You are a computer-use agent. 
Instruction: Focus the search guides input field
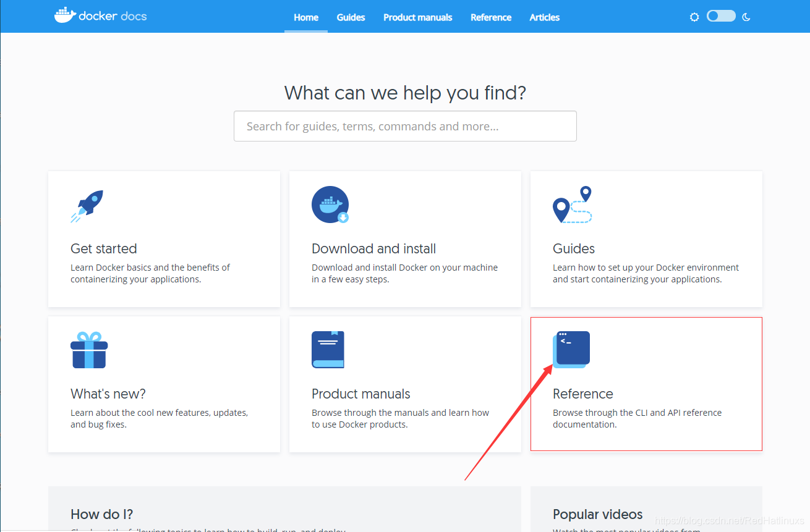coord(405,126)
